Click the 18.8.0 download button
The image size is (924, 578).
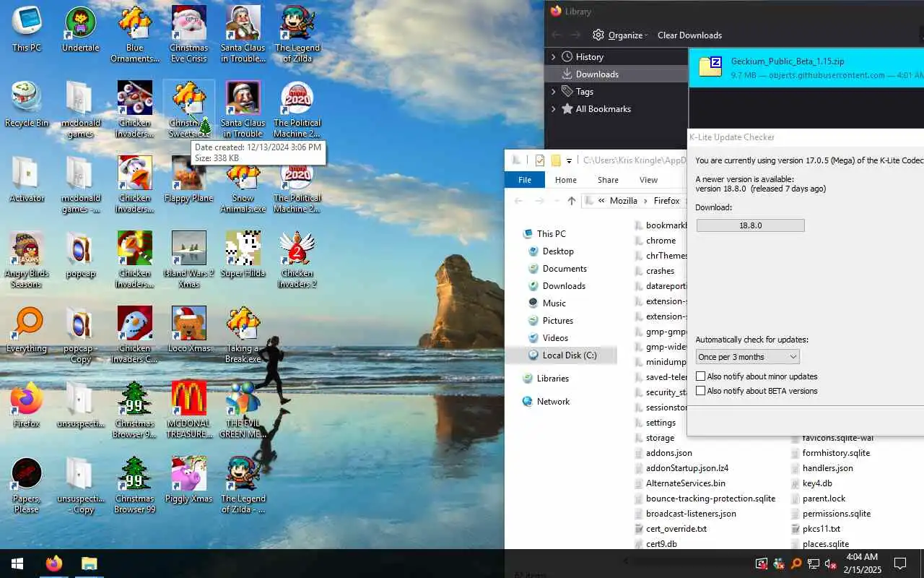(x=750, y=225)
